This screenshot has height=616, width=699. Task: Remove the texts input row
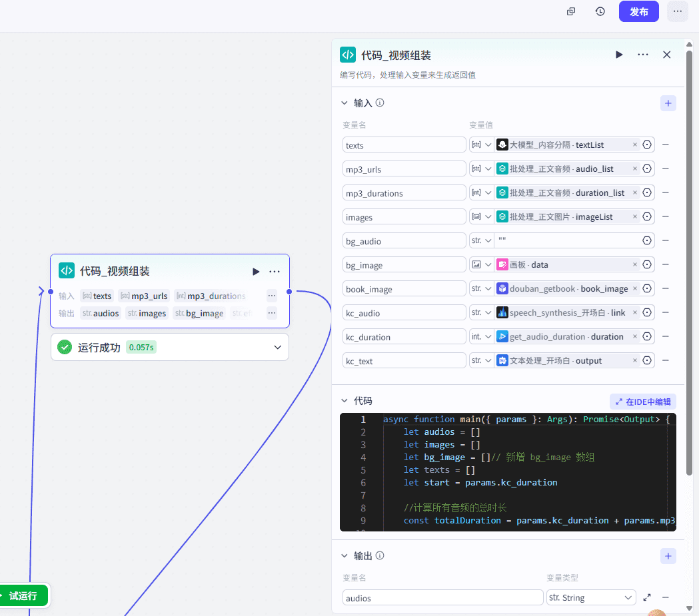coord(665,145)
